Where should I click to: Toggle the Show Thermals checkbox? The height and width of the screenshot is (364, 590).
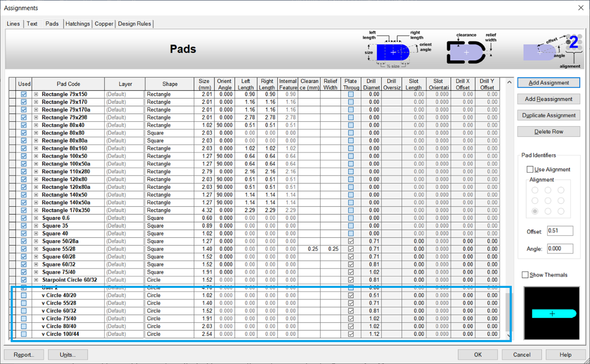tap(525, 275)
